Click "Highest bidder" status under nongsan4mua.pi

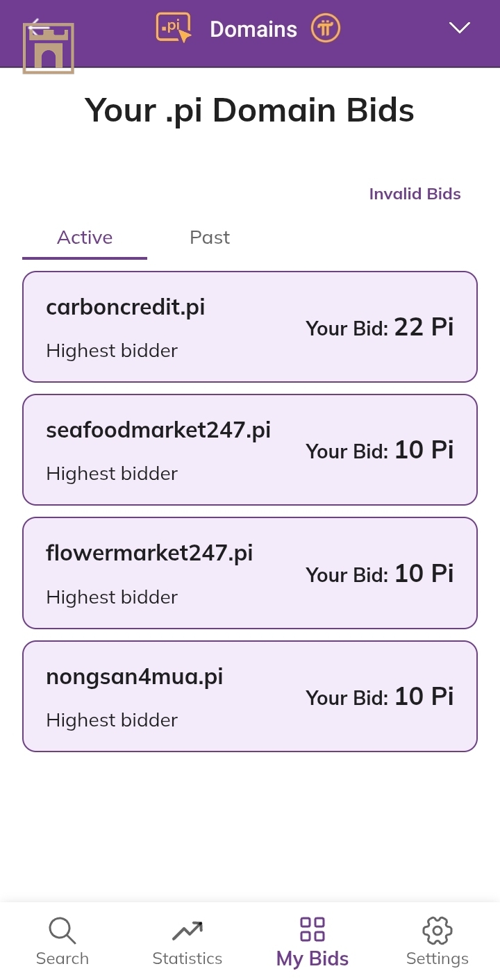112,720
